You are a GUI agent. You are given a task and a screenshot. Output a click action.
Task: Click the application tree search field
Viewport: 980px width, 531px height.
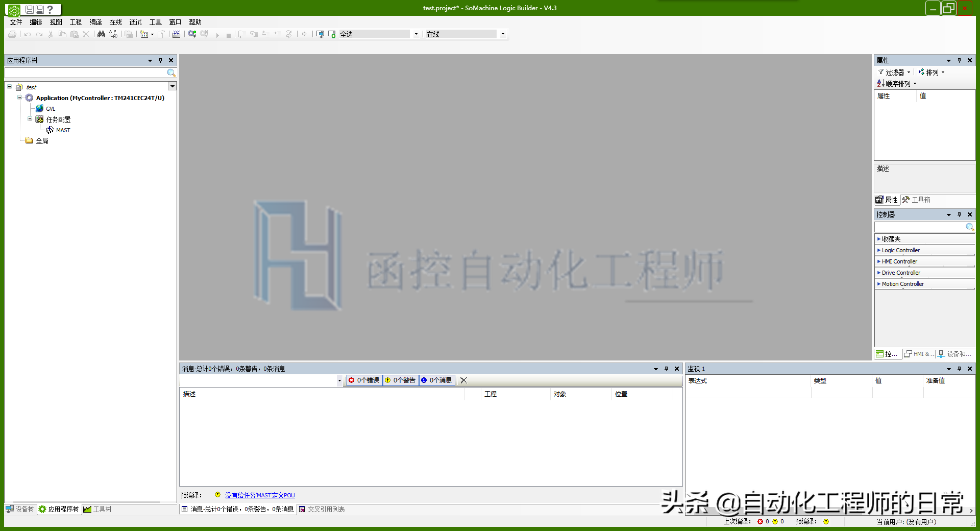[86, 73]
